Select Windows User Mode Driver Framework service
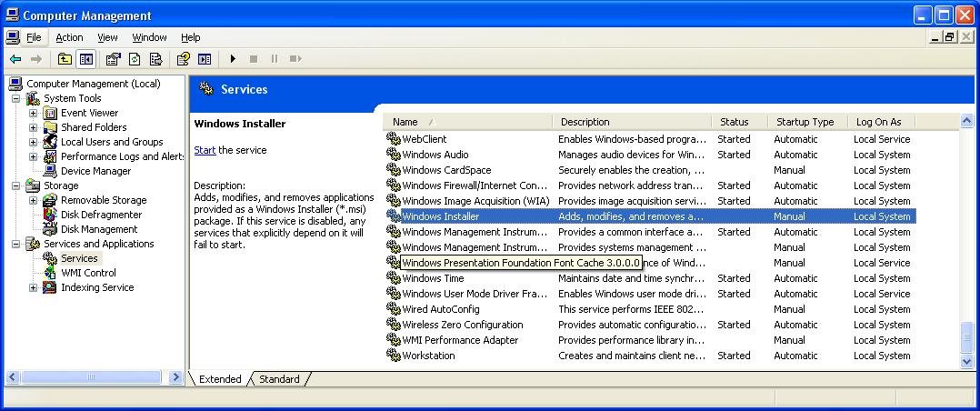The image size is (980, 411). click(649, 294)
